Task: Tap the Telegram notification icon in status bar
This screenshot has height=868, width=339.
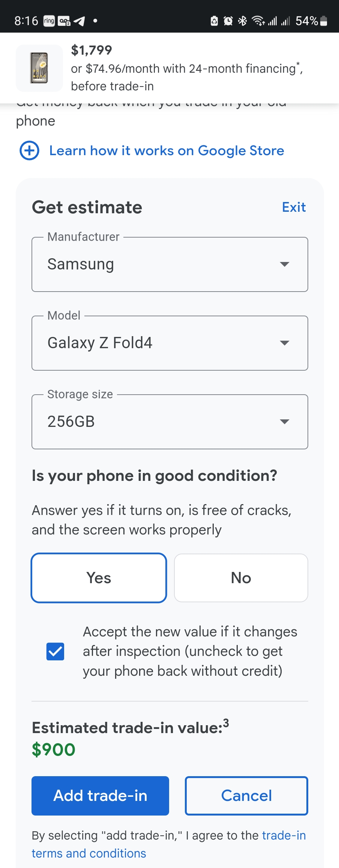Action: click(79, 21)
